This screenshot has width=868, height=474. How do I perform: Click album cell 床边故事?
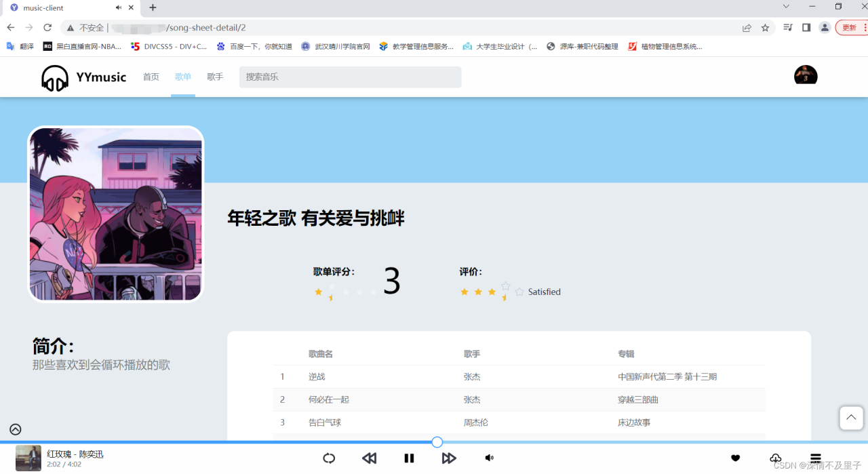click(634, 422)
